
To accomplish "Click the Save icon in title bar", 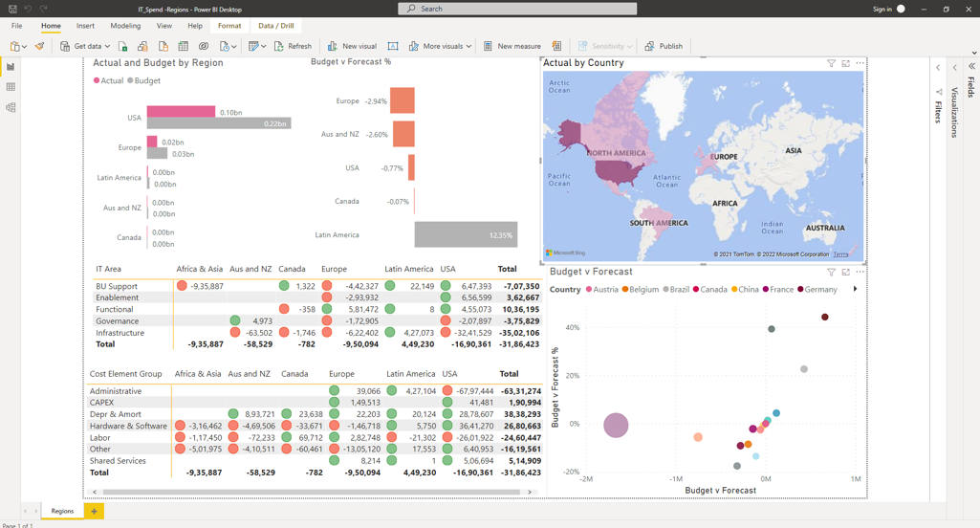I will pyautogui.click(x=12, y=9).
